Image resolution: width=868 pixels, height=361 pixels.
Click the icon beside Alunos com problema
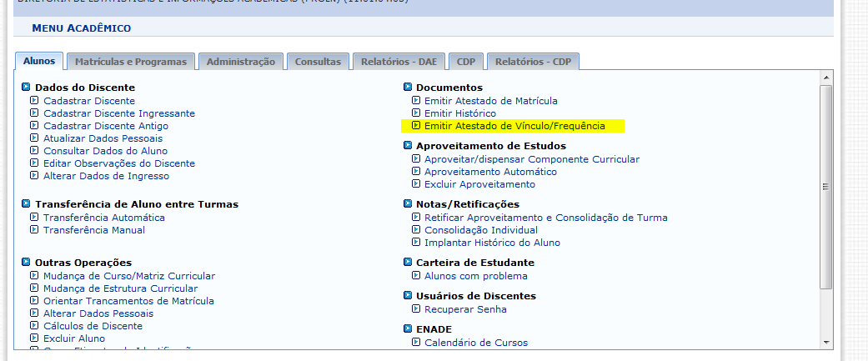[416, 276]
